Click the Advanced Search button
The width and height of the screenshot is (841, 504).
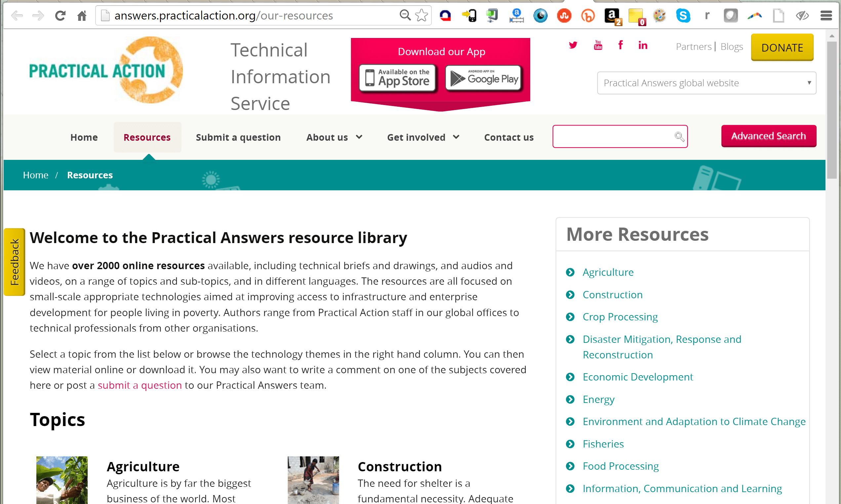click(769, 136)
